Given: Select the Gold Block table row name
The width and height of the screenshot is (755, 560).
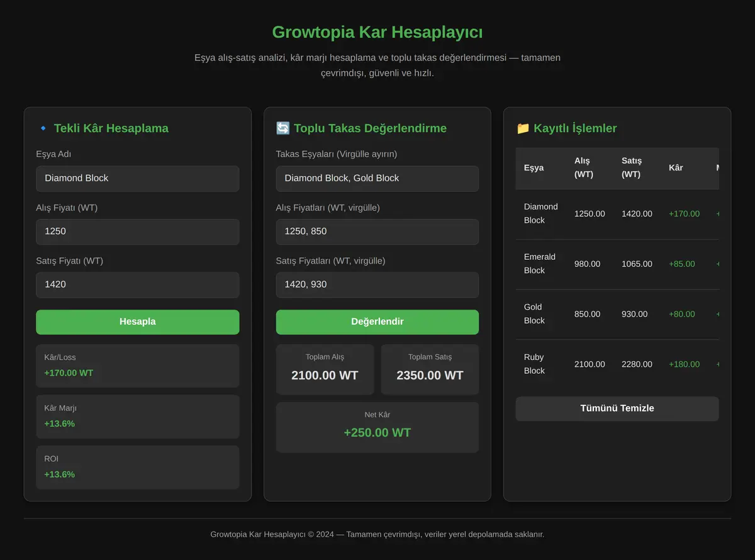Looking at the screenshot, I should 534,314.
